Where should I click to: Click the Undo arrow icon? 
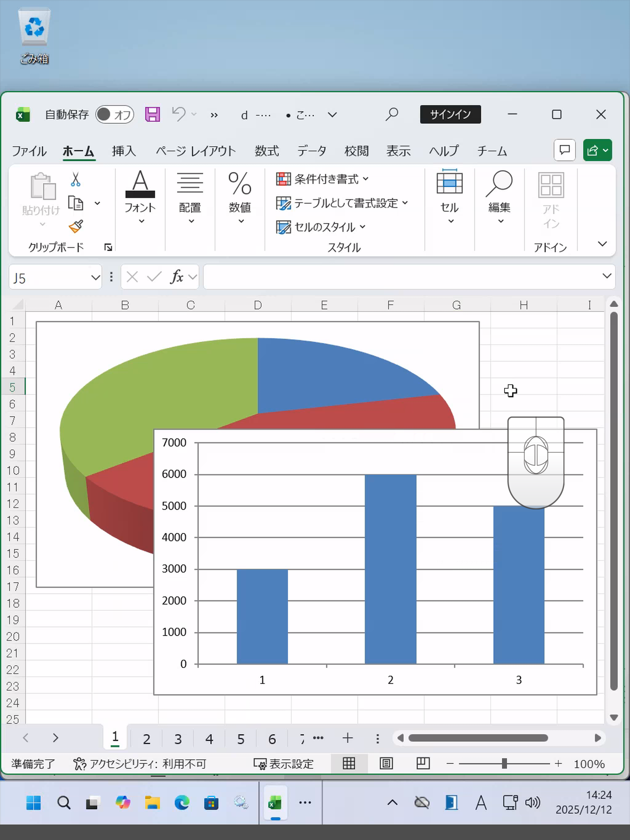point(179,114)
